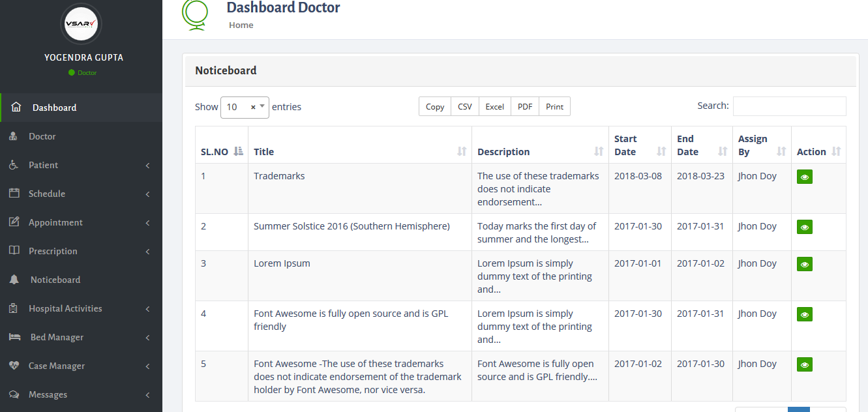
Task: Open the eye action for Lorem Ipsum row
Action: pos(804,264)
